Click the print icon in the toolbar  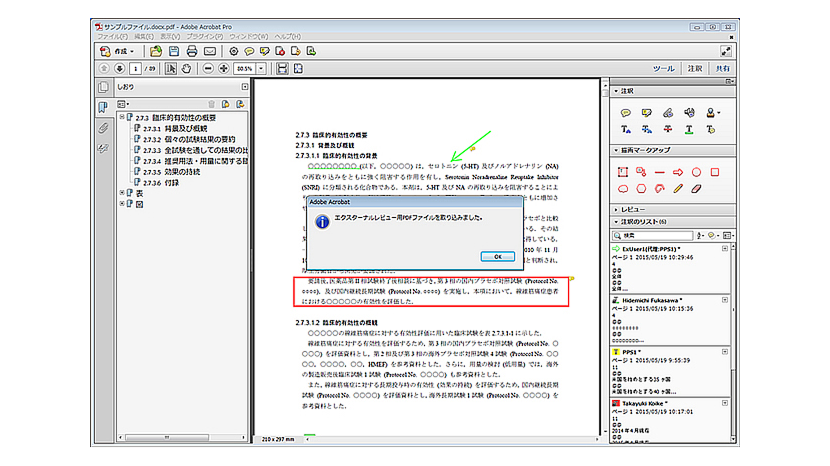coord(192,50)
